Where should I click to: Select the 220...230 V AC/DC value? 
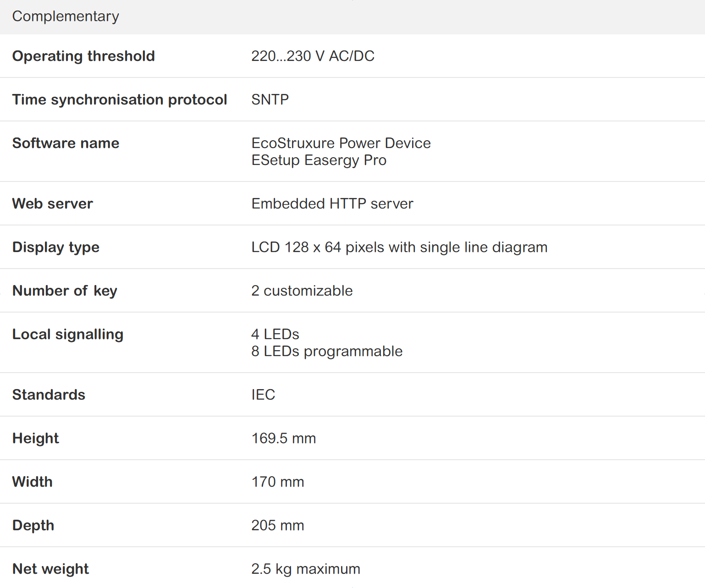coord(313,56)
